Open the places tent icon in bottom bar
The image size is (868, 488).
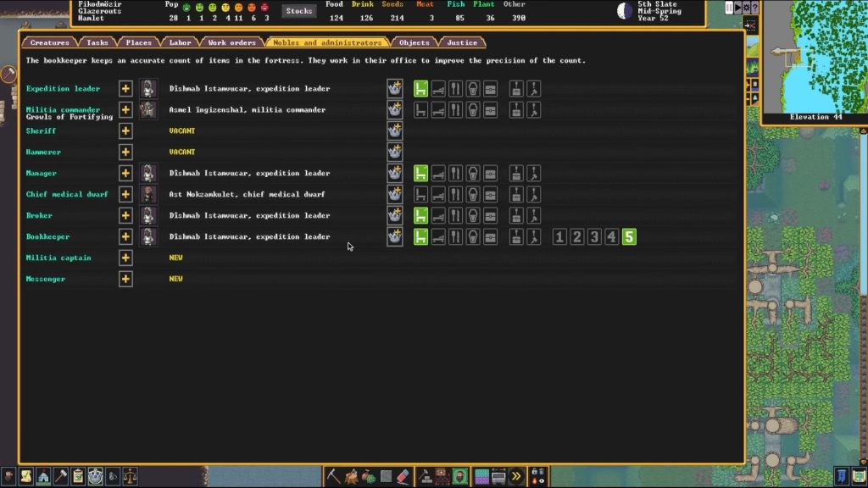(43, 476)
